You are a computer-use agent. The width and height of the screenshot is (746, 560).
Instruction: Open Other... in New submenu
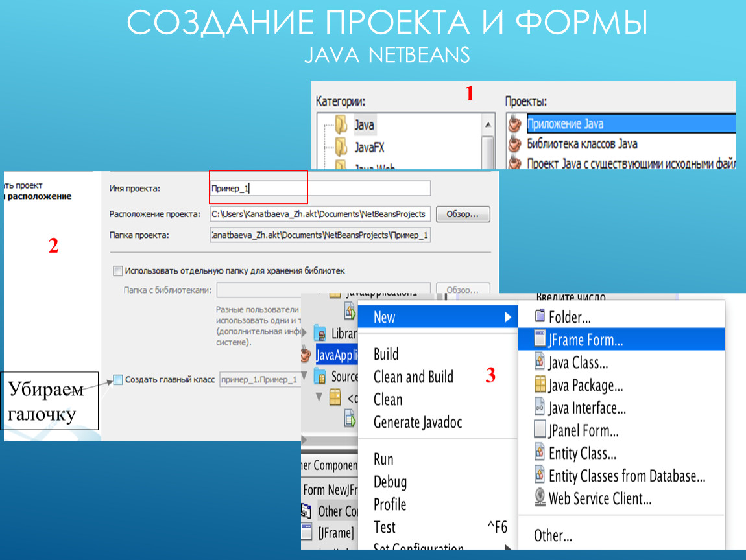pos(553,535)
